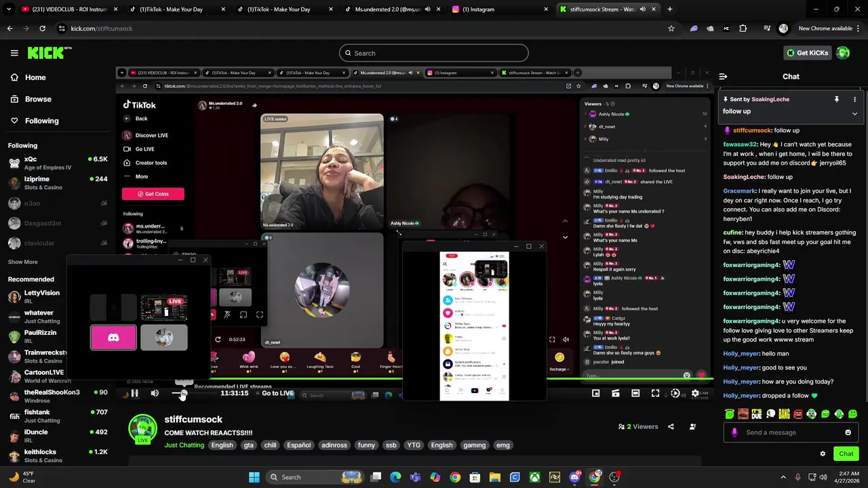
Task: Click the Kick search box
Action: pyautogui.click(x=434, y=53)
